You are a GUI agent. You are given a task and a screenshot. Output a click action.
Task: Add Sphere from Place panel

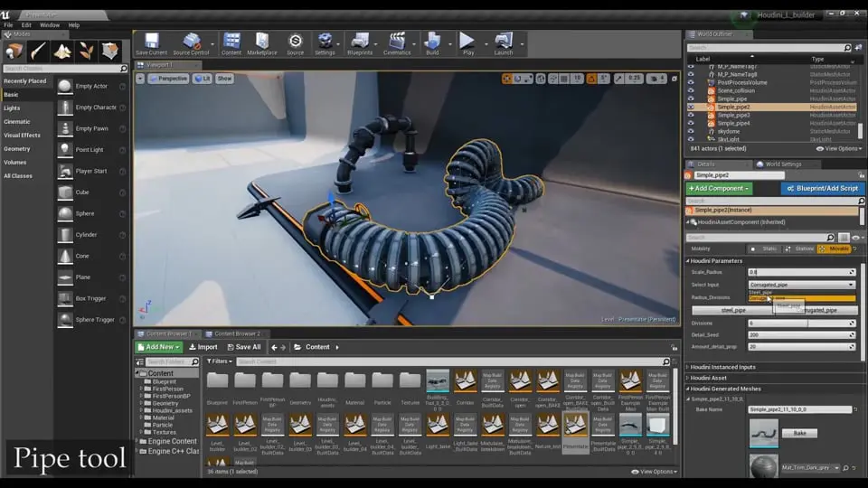(91, 213)
